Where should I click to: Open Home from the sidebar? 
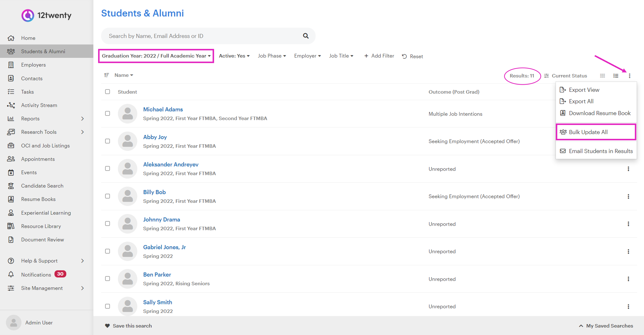28,38
